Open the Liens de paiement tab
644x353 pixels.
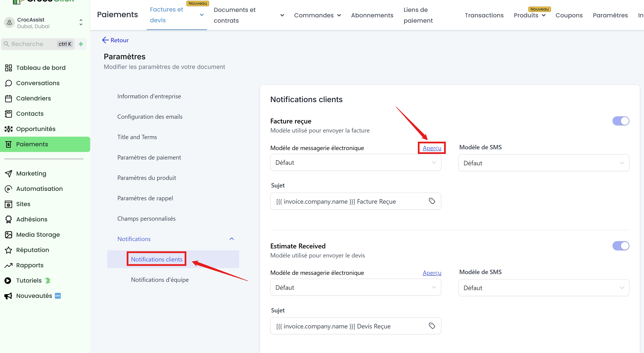(x=418, y=15)
